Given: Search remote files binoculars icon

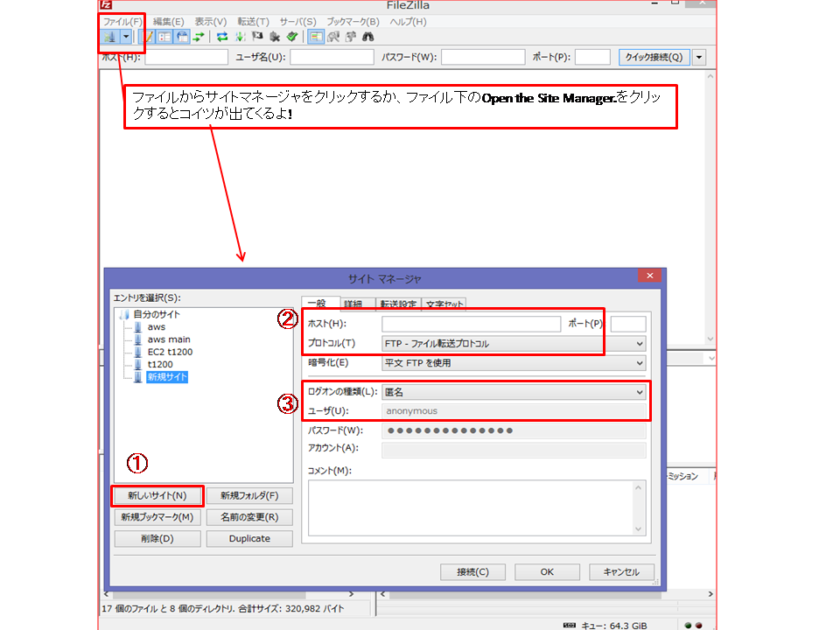Looking at the screenshot, I should (x=368, y=37).
